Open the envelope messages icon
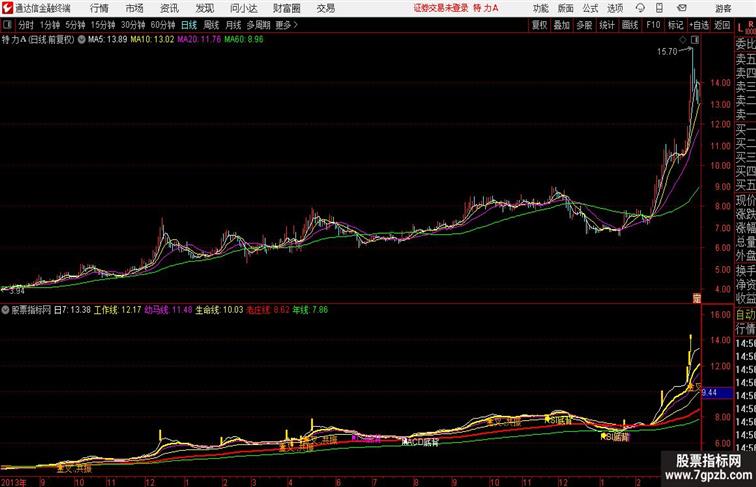The image size is (756, 487). point(682,8)
